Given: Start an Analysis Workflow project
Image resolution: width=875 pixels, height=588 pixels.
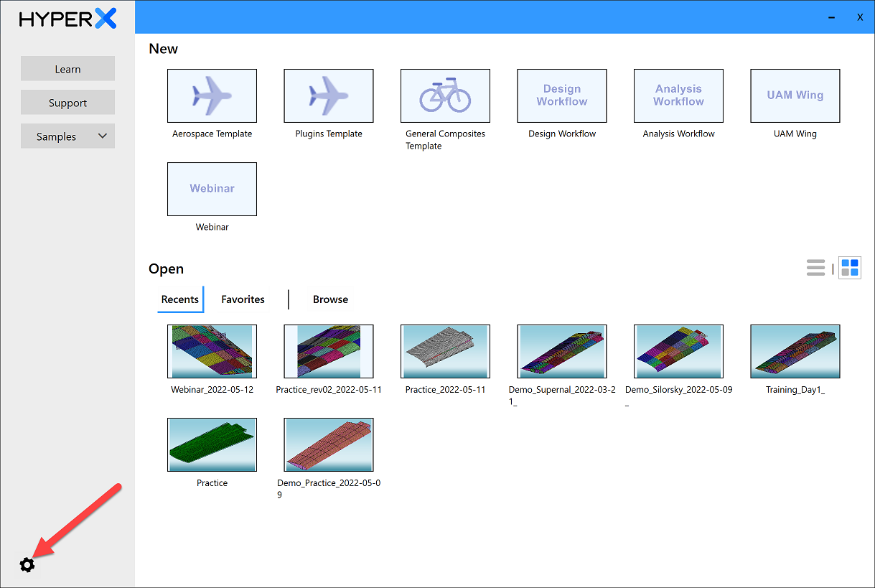Looking at the screenshot, I should click(678, 95).
